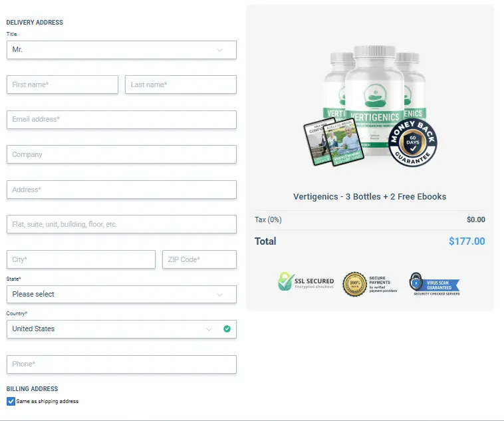Click the ZIP Code input field

pos(199,259)
